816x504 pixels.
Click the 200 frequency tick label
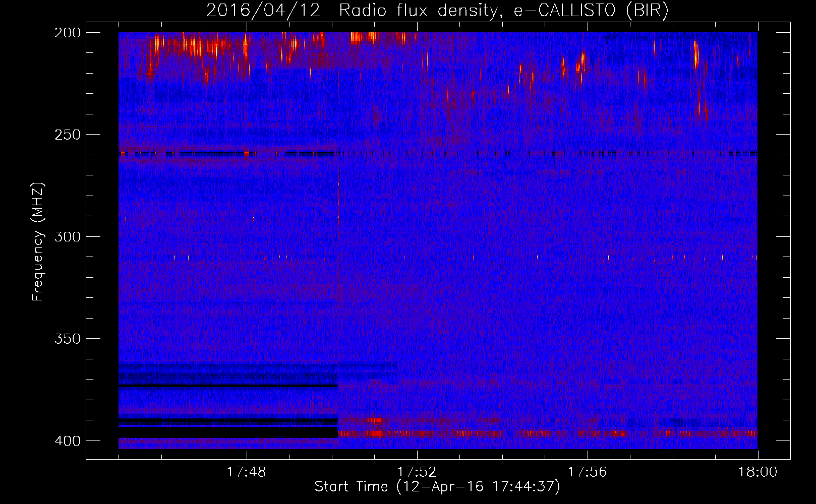67,33
